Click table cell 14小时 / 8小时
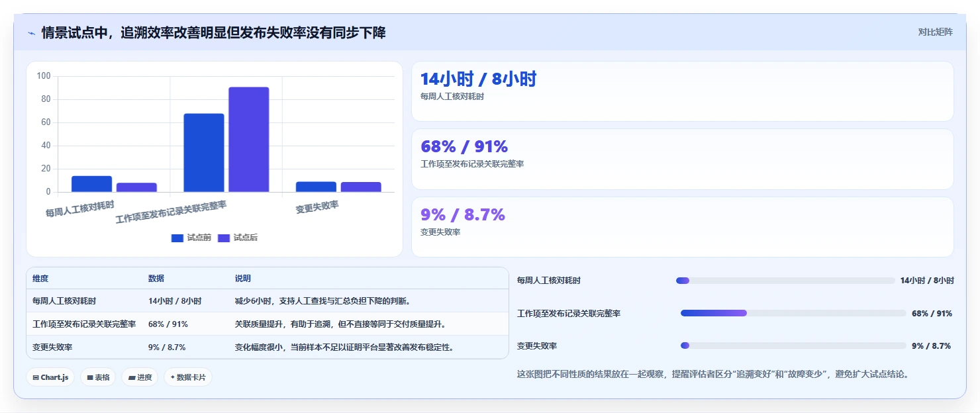 175,301
